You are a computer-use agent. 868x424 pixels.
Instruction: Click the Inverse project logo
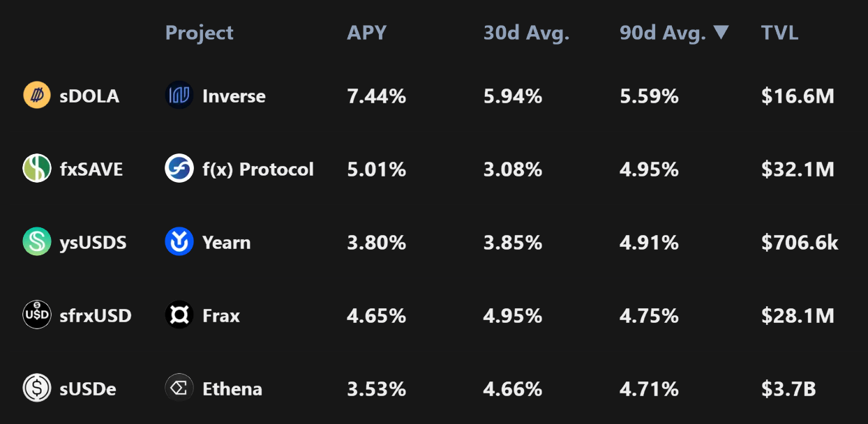pyautogui.click(x=179, y=96)
